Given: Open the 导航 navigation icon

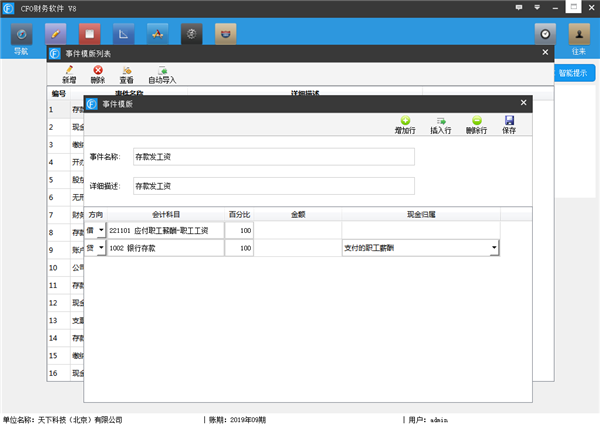Looking at the screenshot, I should point(21,36).
